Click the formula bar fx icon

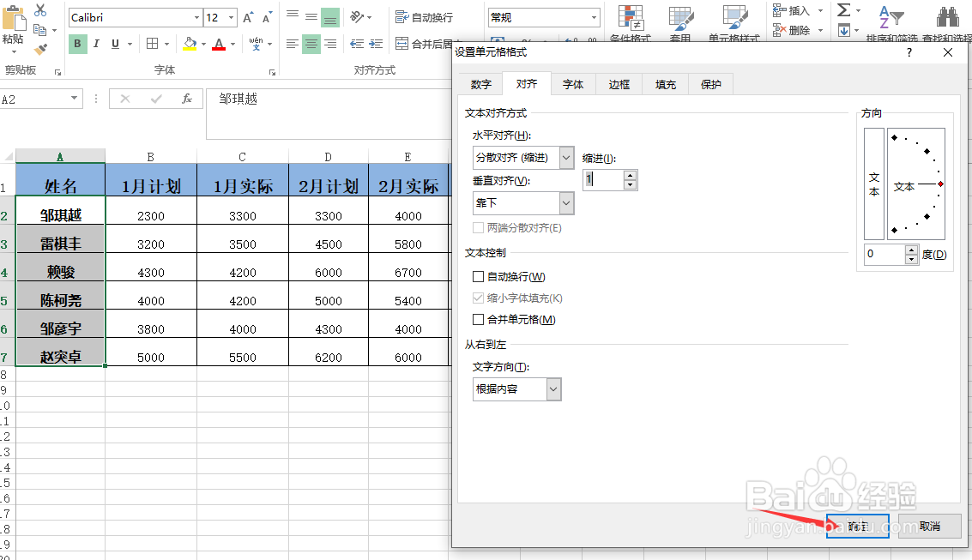tap(186, 99)
